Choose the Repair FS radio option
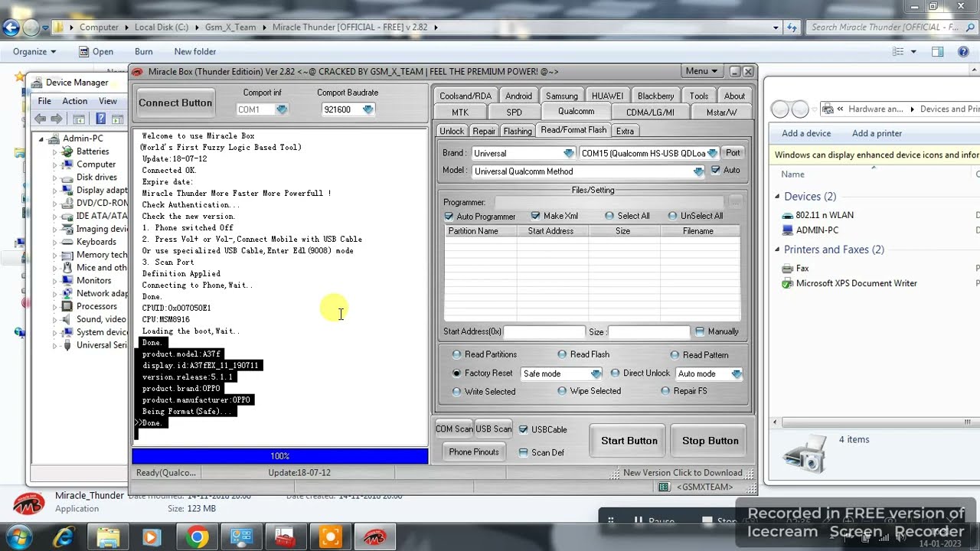The height and width of the screenshot is (551, 980). coord(665,391)
